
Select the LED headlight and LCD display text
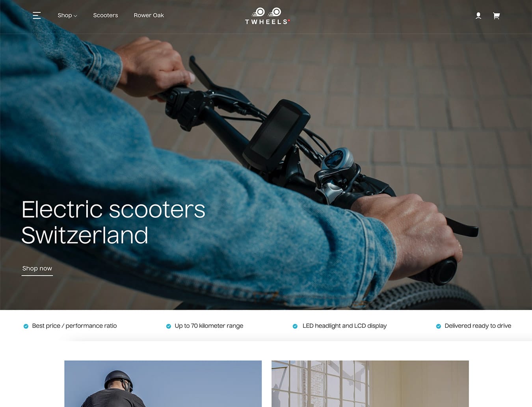[344, 326]
